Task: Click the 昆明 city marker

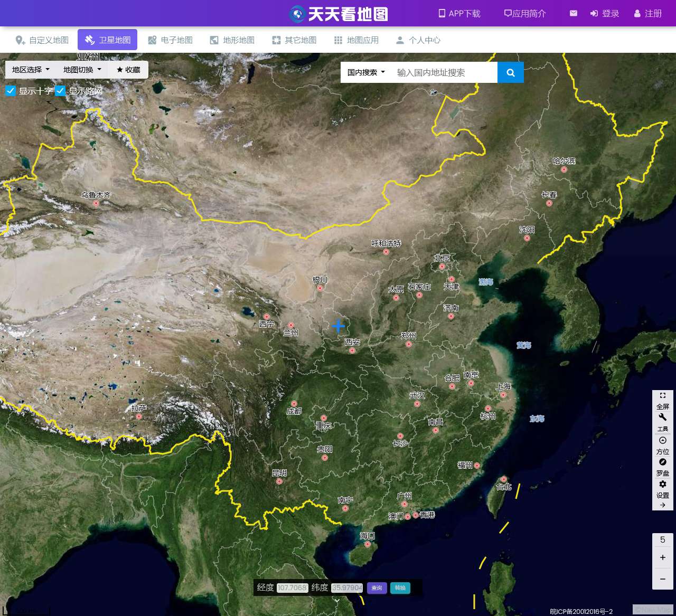Action: (x=279, y=481)
